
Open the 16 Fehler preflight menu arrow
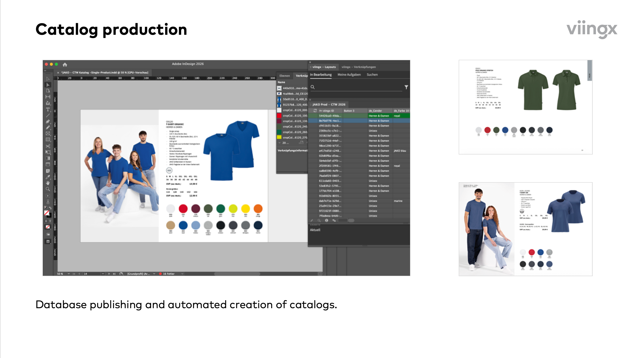[x=182, y=274]
